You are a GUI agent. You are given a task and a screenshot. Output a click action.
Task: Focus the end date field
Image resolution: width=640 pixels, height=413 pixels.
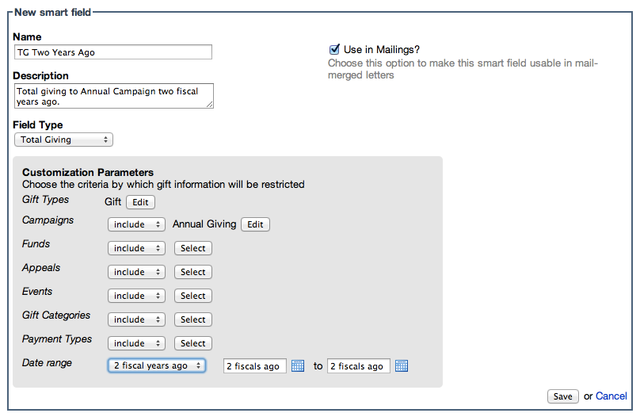click(x=358, y=366)
